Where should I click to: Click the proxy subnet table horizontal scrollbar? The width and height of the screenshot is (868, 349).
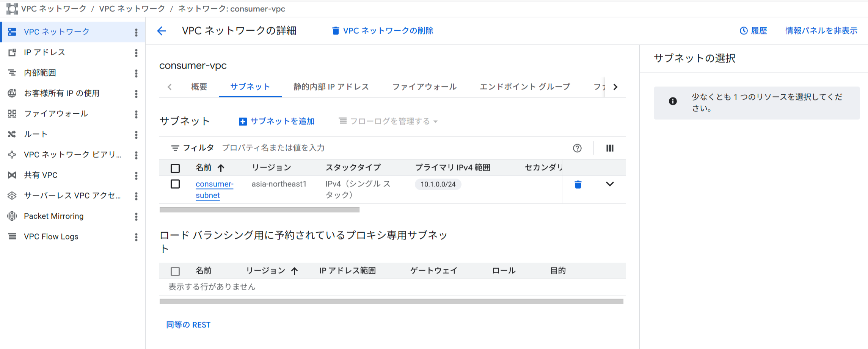pos(391,302)
